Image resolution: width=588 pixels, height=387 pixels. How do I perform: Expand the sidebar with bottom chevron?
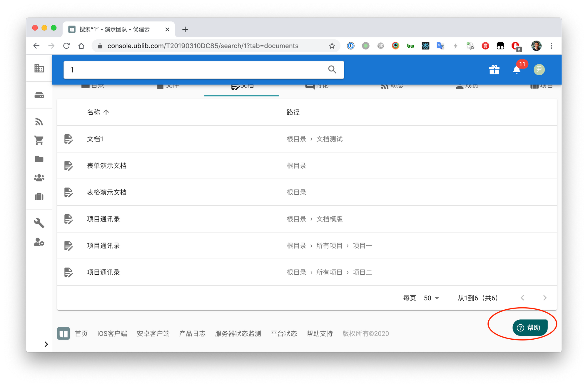coord(46,344)
